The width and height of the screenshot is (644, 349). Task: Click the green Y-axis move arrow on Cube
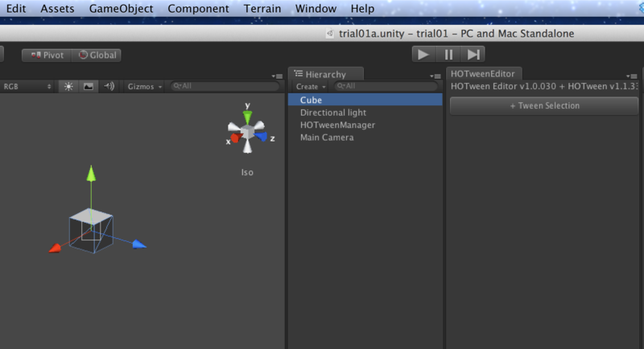[x=91, y=174]
